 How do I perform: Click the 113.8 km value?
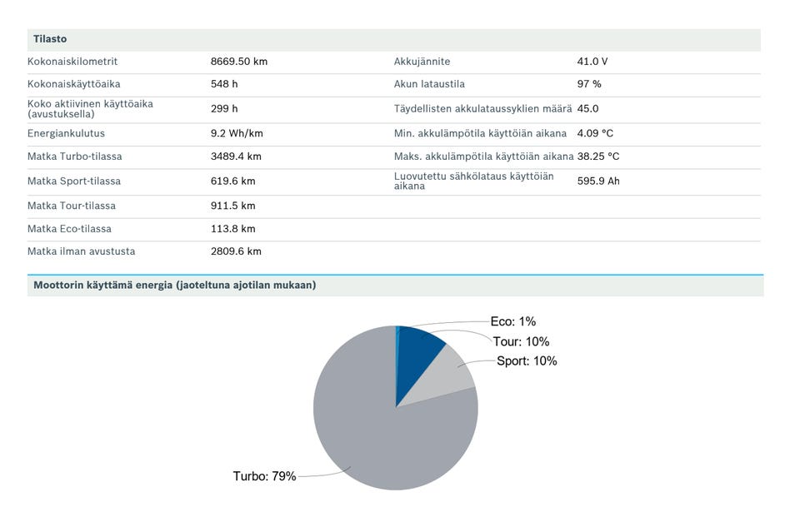pos(232,229)
